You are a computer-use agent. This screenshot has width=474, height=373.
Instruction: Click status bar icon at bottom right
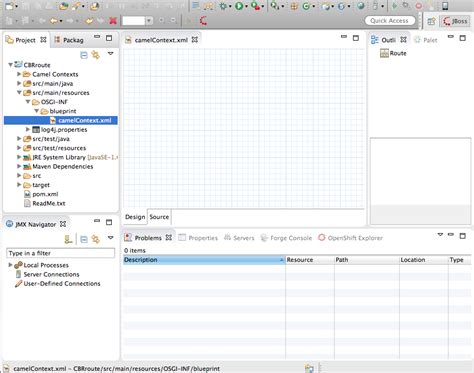pyautogui.click(x=309, y=368)
